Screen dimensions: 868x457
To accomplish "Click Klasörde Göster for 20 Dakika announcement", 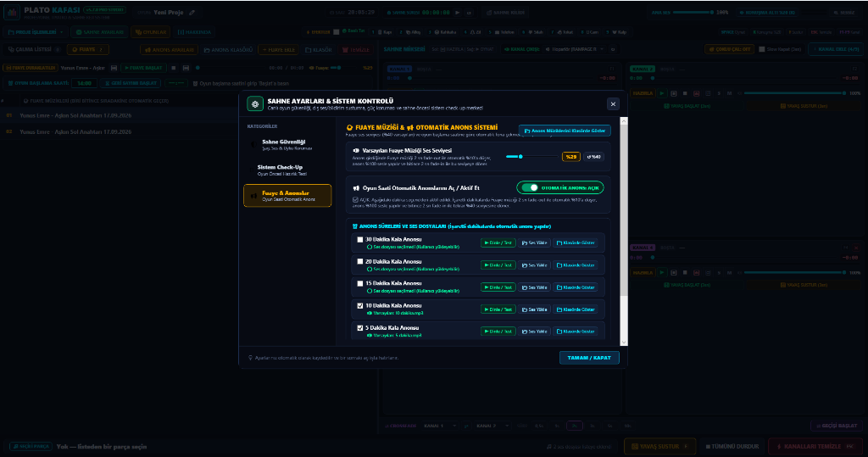I will (576, 265).
